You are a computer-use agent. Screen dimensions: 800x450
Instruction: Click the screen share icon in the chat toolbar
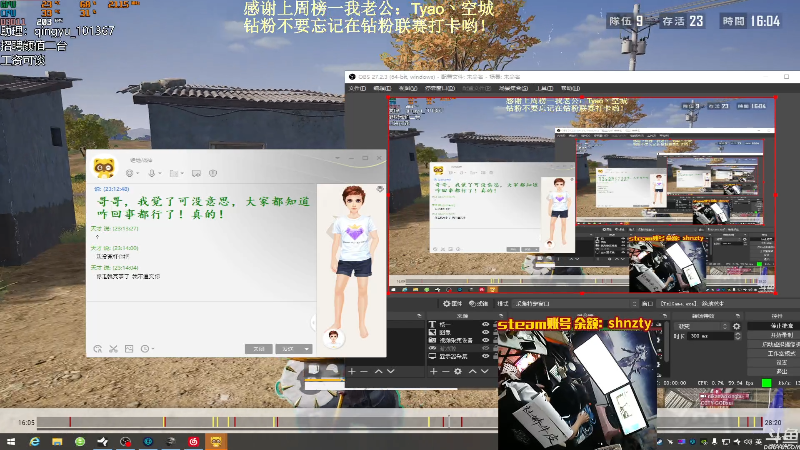click(196, 173)
